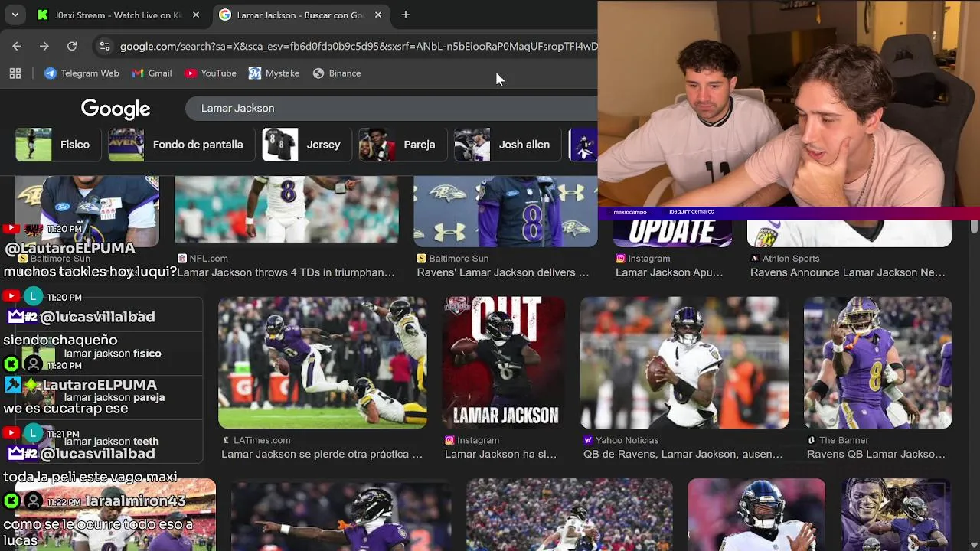Click the Lamar Jackson search field
Image resolution: width=980 pixels, height=551 pixels.
[x=391, y=108]
